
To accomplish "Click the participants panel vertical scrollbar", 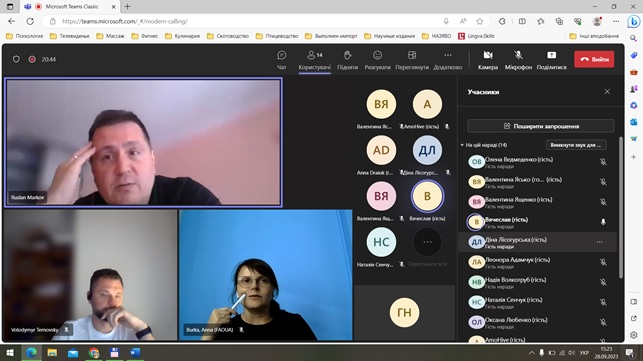I will coord(620,208).
